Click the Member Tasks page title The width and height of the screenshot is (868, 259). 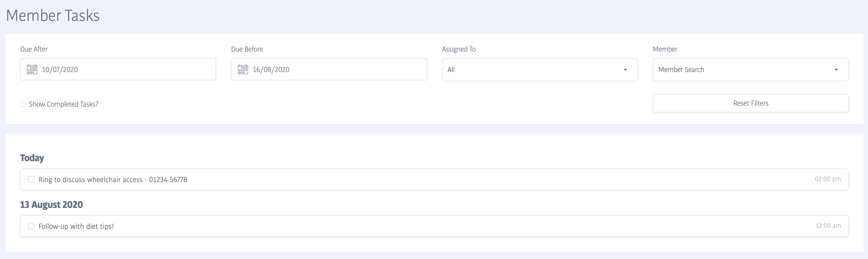coord(53,16)
